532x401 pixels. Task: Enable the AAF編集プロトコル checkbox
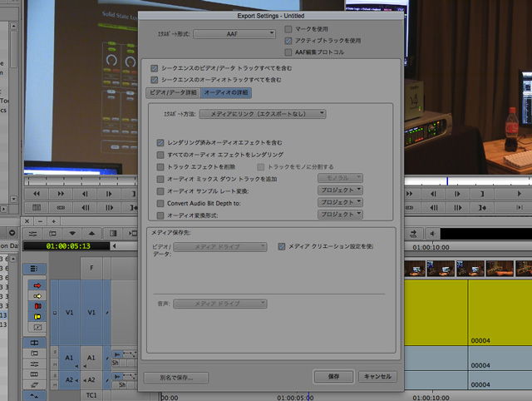288,52
